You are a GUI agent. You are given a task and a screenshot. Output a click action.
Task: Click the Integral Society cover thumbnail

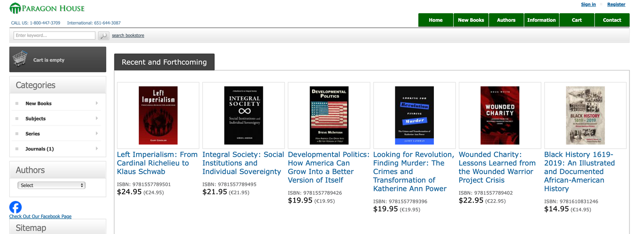[243, 116]
